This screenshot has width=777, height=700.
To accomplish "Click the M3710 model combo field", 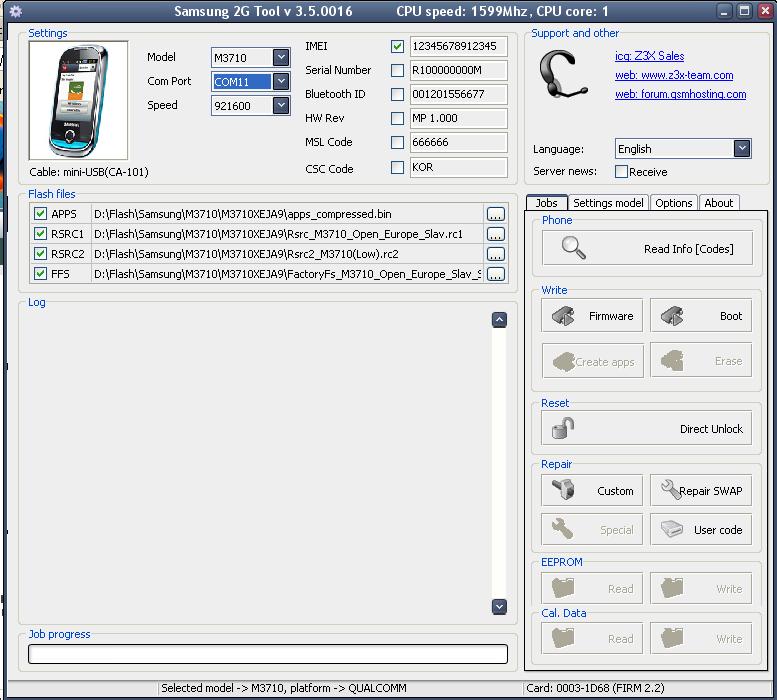I will (250, 57).
